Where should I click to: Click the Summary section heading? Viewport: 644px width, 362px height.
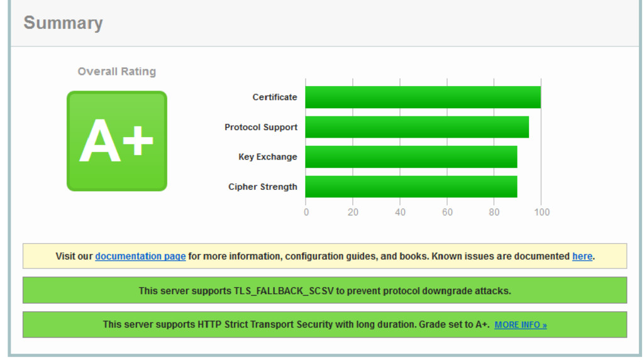[63, 23]
